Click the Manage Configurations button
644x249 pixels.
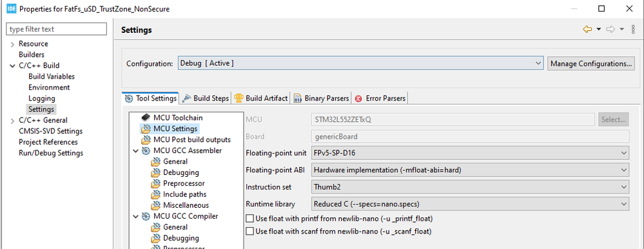click(x=591, y=64)
